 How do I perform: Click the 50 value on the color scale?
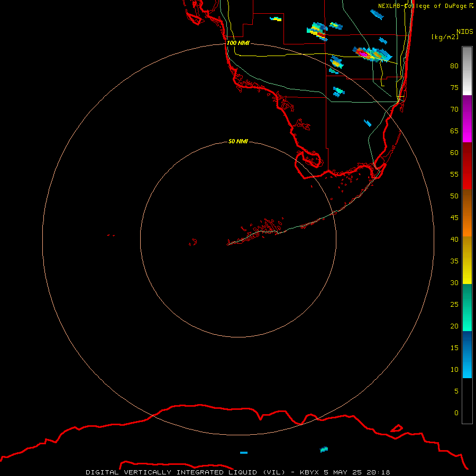454,196
